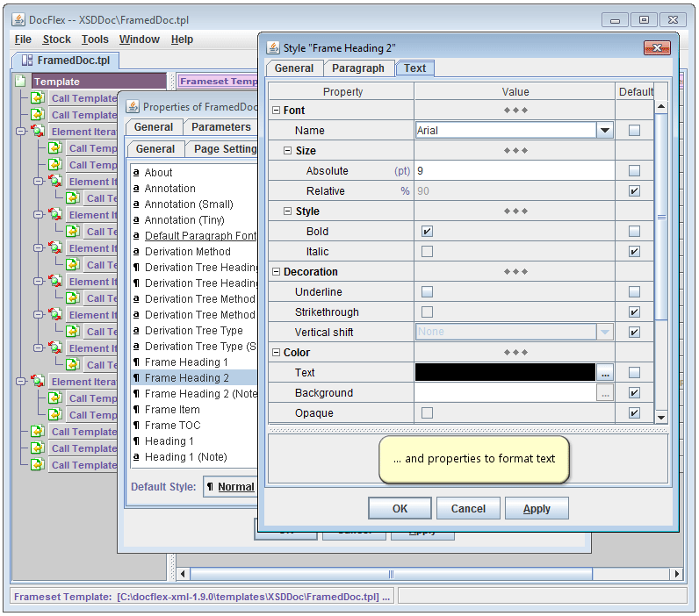Enable the Underline value checkbox
The image size is (699, 616).
coord(427,292)
